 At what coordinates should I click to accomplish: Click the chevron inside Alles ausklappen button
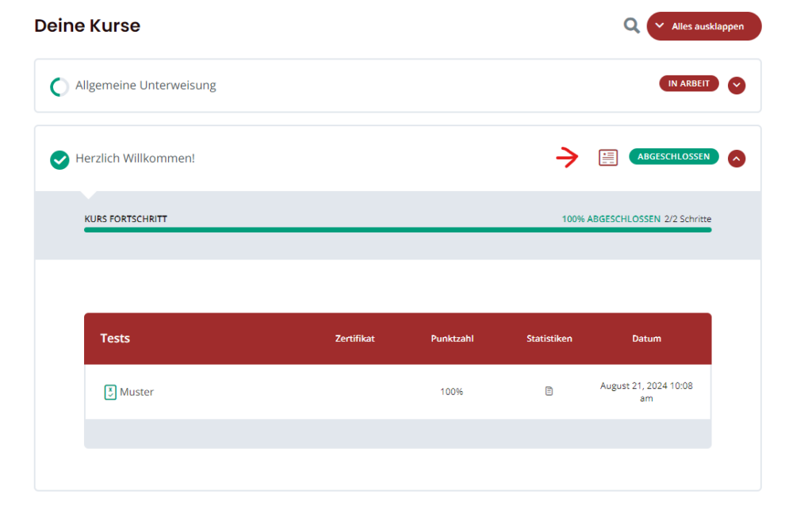coord(659,26)
